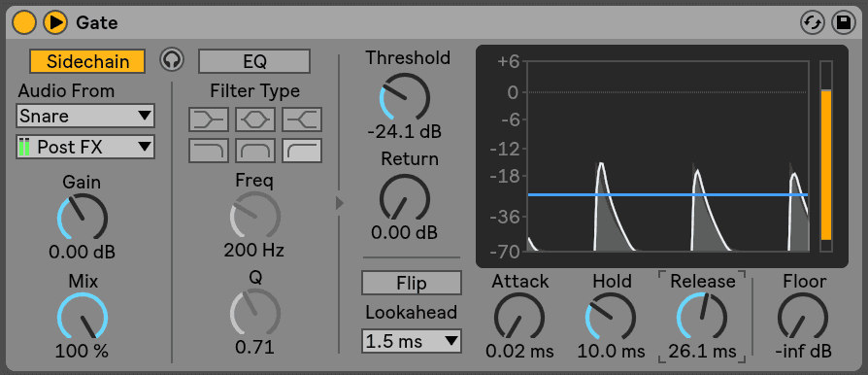Select the high shelf filter type
This screenshot has width=868, height=375.
click(302, 119)
